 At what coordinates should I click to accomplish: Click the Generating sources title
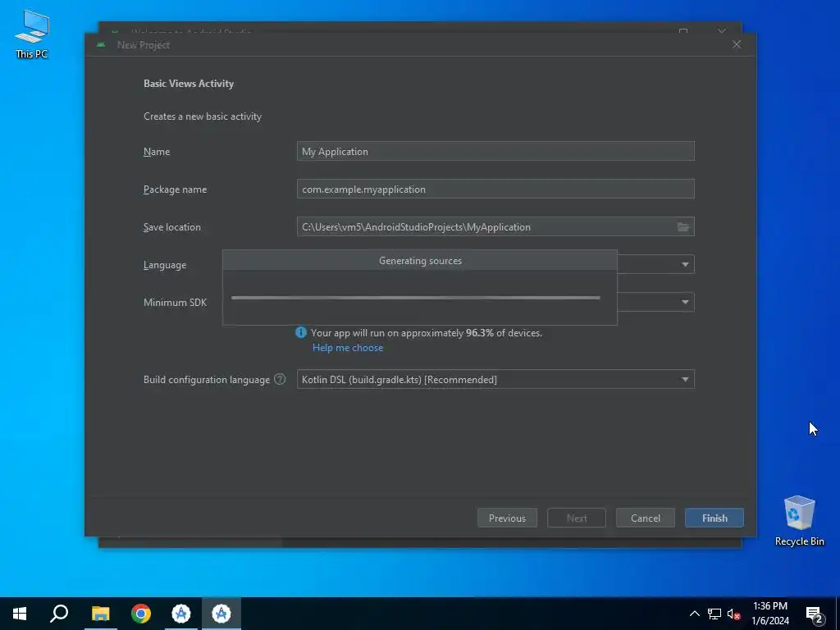[420, 261]
